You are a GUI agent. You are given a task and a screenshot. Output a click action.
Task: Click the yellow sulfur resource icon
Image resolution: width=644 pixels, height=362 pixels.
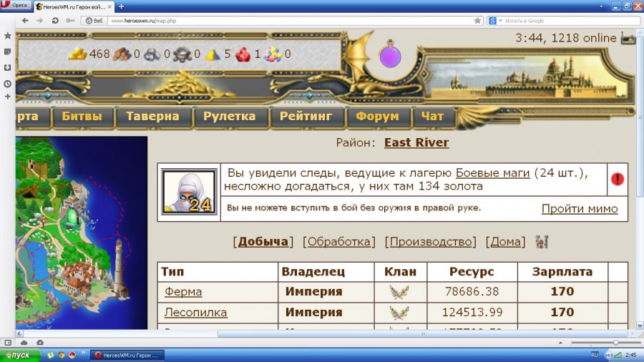(x=213, y=54)
